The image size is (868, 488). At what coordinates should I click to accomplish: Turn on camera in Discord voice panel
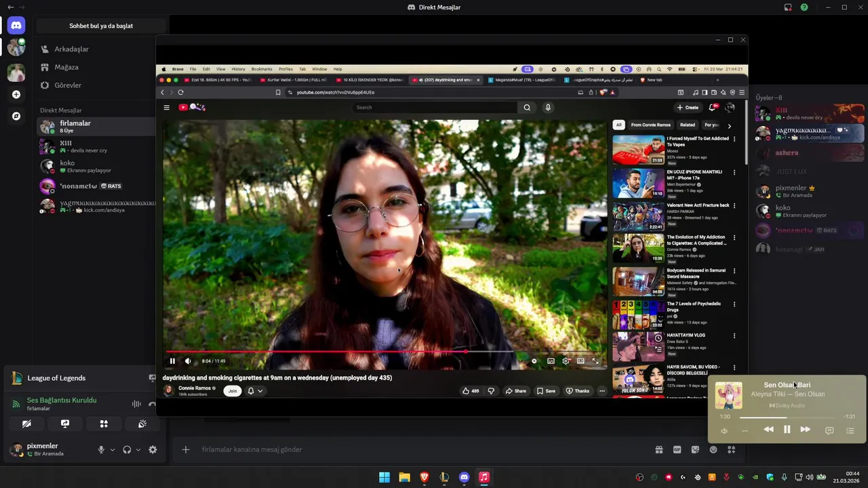[26, 424]
